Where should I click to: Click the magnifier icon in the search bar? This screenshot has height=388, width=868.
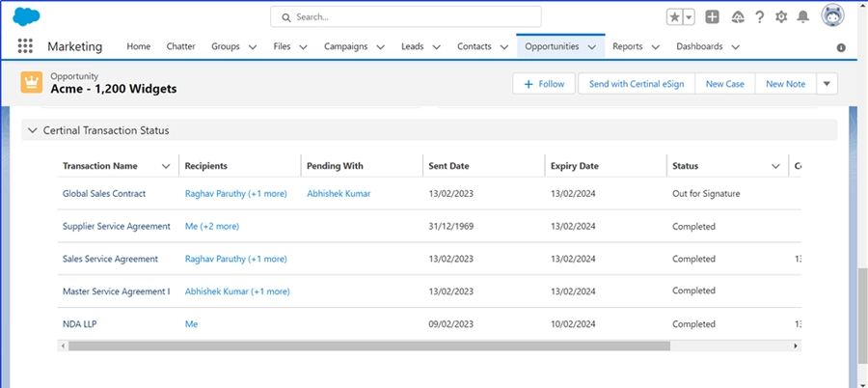(286, 17)
